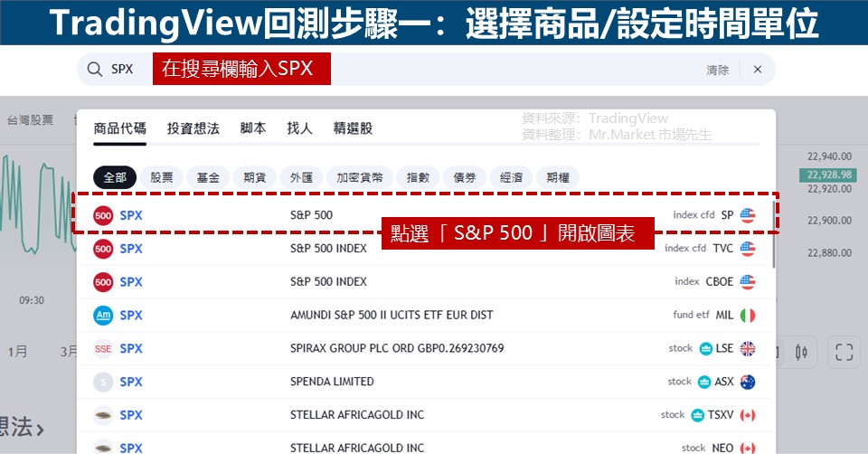868x454 pixels.
Task: Toggle the 加密貨幣 crypto filter
Action: [360, 178]
